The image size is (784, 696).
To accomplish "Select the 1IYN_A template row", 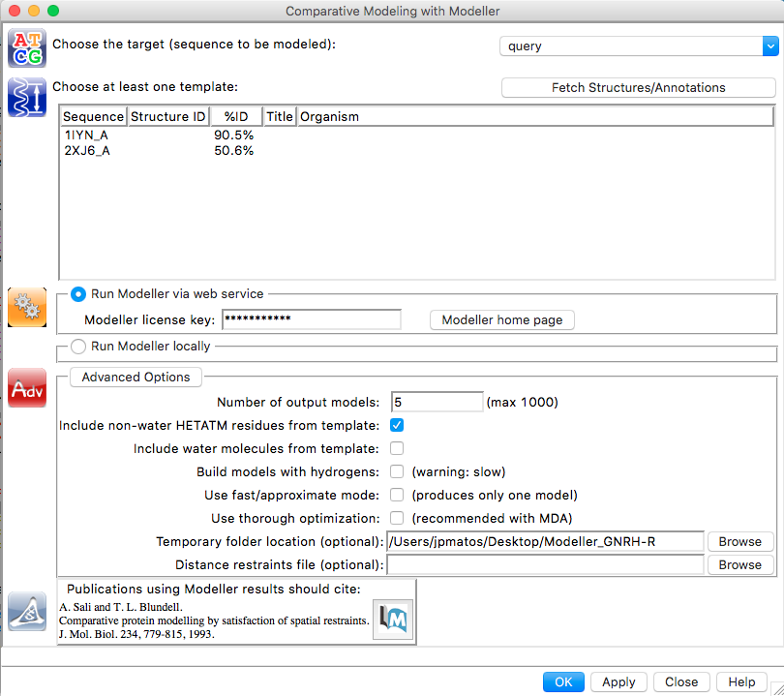I will point(416,135).
